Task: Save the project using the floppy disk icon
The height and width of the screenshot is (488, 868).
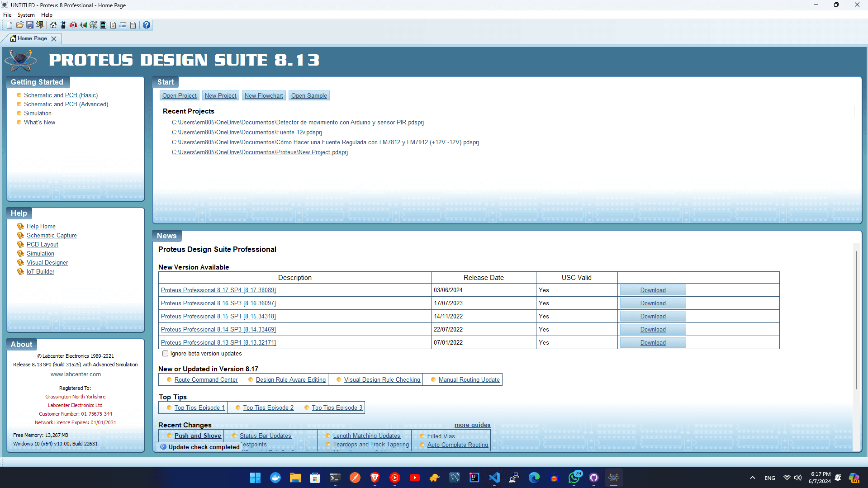Action: click(x=30, y=25)
